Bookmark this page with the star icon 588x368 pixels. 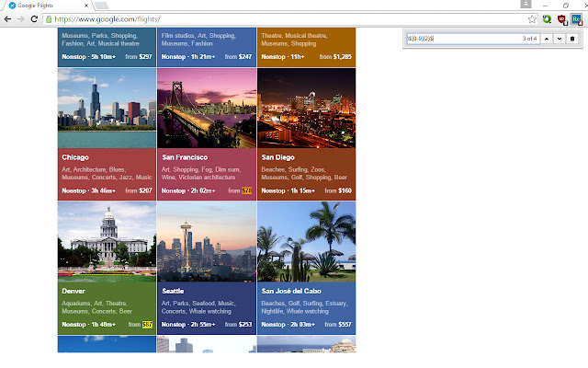click(x=532, y=18)
